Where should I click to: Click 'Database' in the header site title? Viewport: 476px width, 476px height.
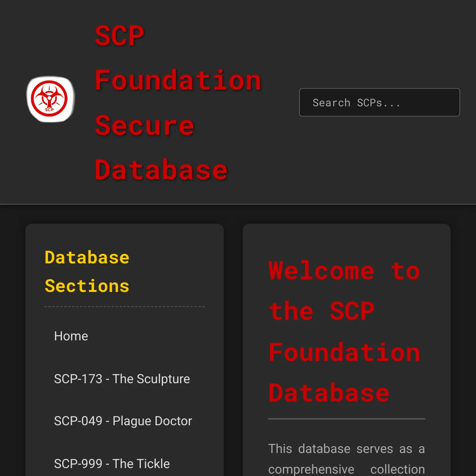coord(161,170)
